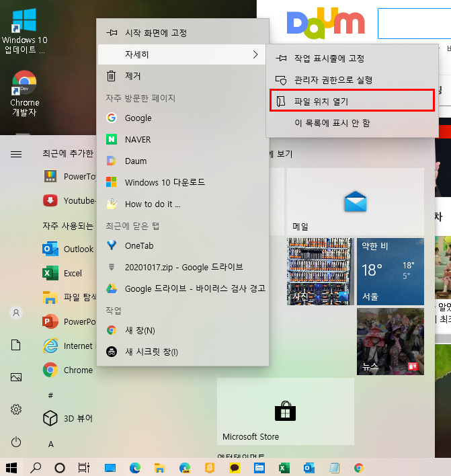Image resolution: width=451 pixels, height=476 pixels.
Task: Launch Outlook from frequently used list
Action: [x=69, y=249]
